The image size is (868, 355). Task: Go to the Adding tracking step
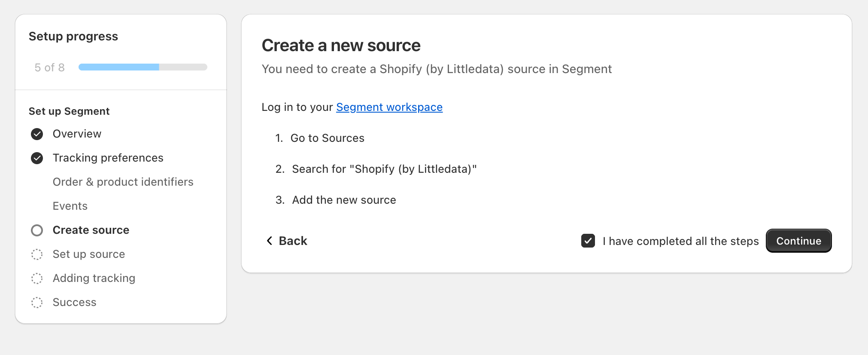94,278
